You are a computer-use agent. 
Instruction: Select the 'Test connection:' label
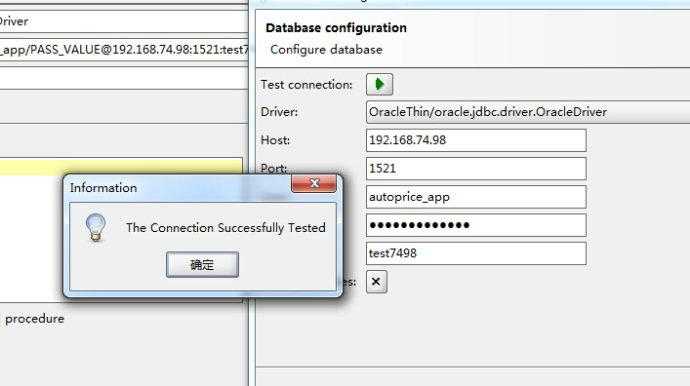coord(306,85)
